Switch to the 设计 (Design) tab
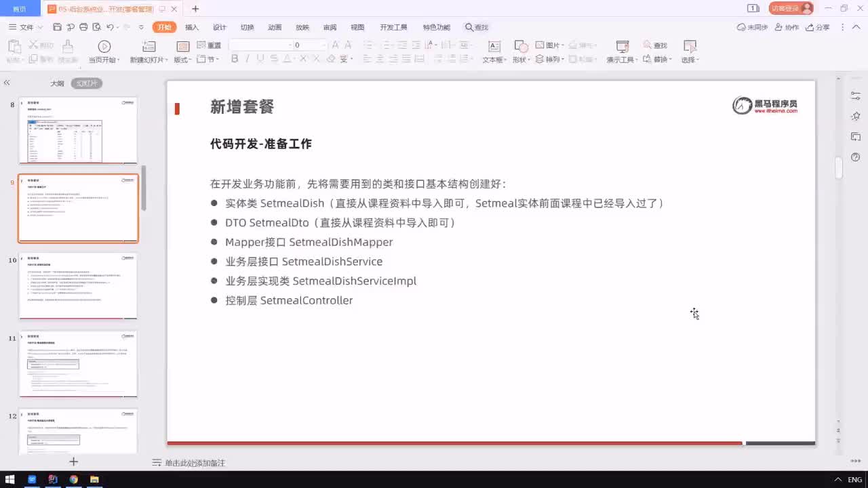The height and width of the screenshot is (488, 868). (220, 27)
